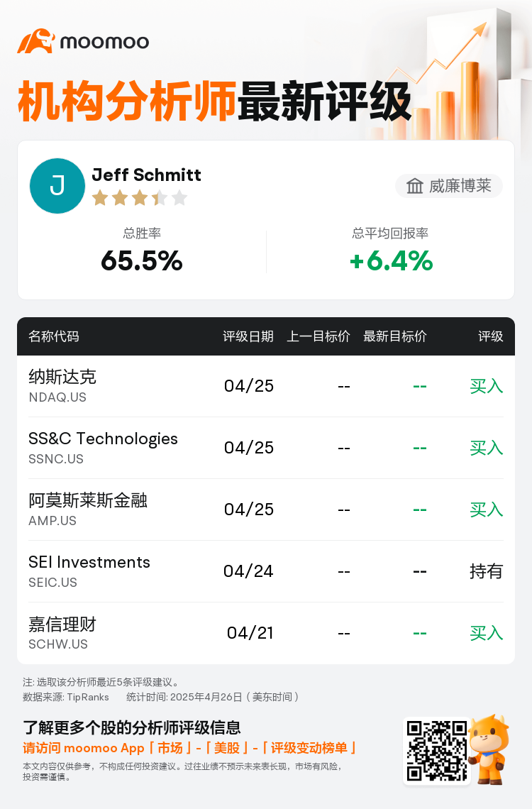Click the analyst star rating
The height and width of the screenshot is (809, 532).
(x=139, y=198)
